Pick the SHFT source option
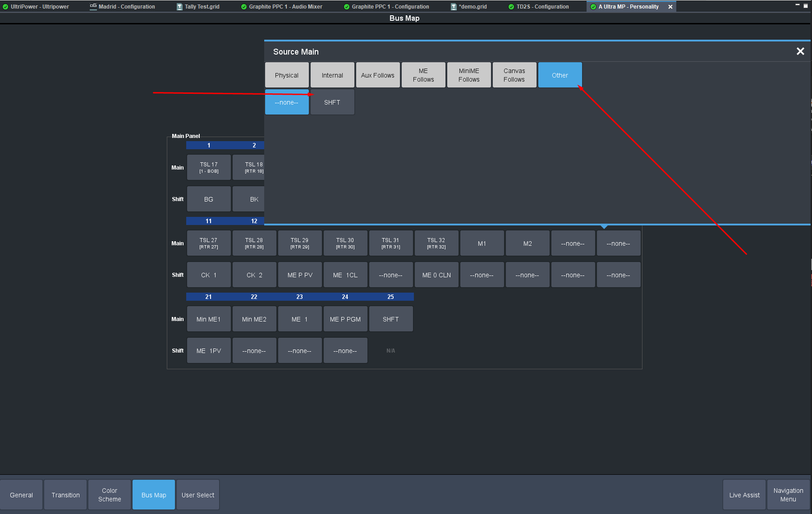Screen dimensions: 812x514 332,102
